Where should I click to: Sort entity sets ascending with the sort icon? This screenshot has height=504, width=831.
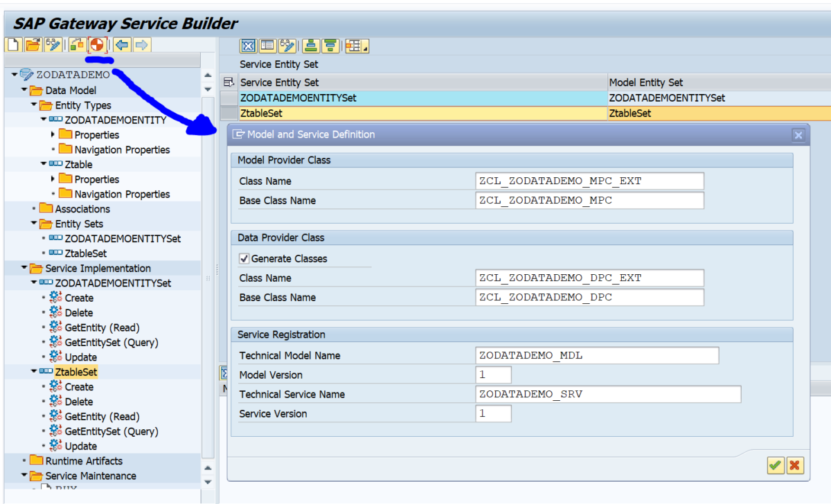click(x=311, y=46)
